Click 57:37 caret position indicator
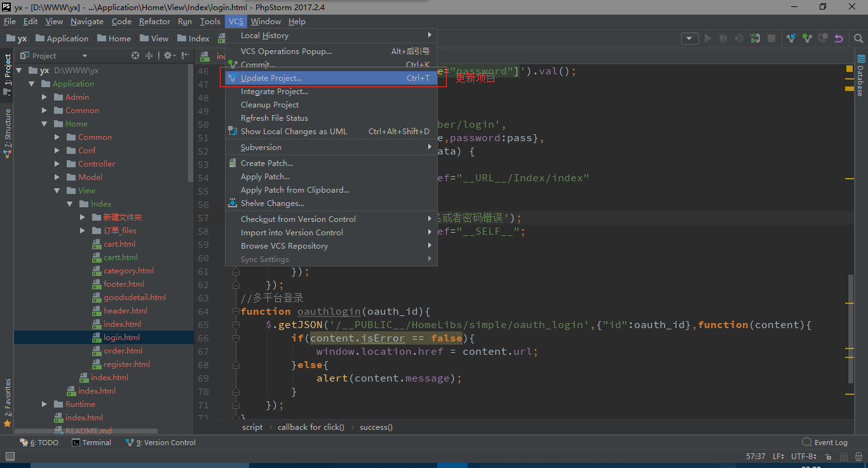Screen dimensions: 868x468 coord(756,457)
